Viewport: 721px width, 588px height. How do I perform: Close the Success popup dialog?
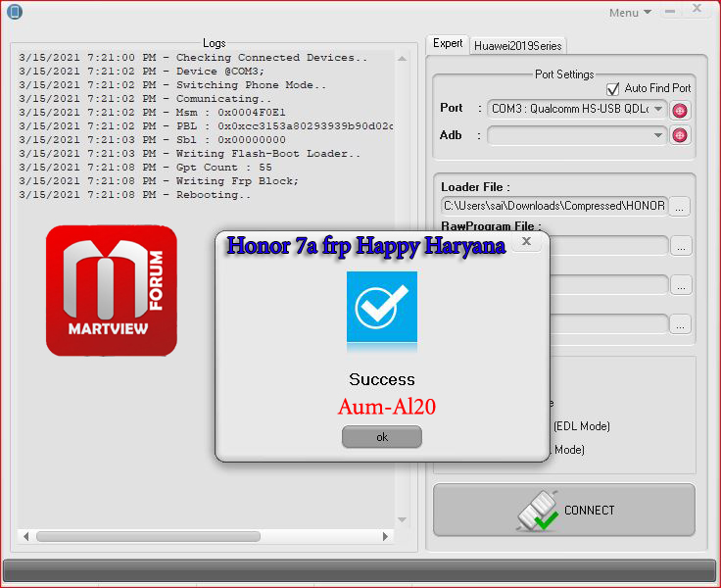(x=526, y=241)
